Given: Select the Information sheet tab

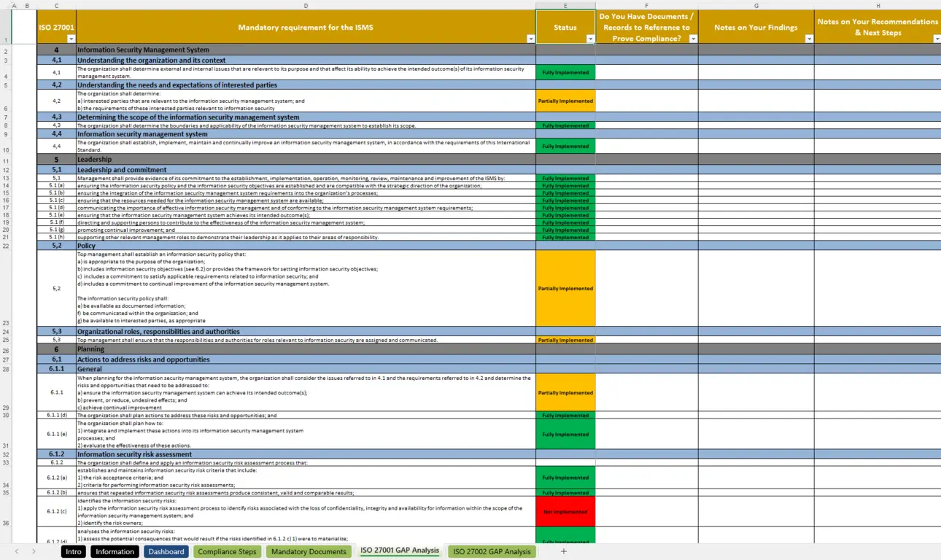Looking at the screenshot, I should [115, 551].
